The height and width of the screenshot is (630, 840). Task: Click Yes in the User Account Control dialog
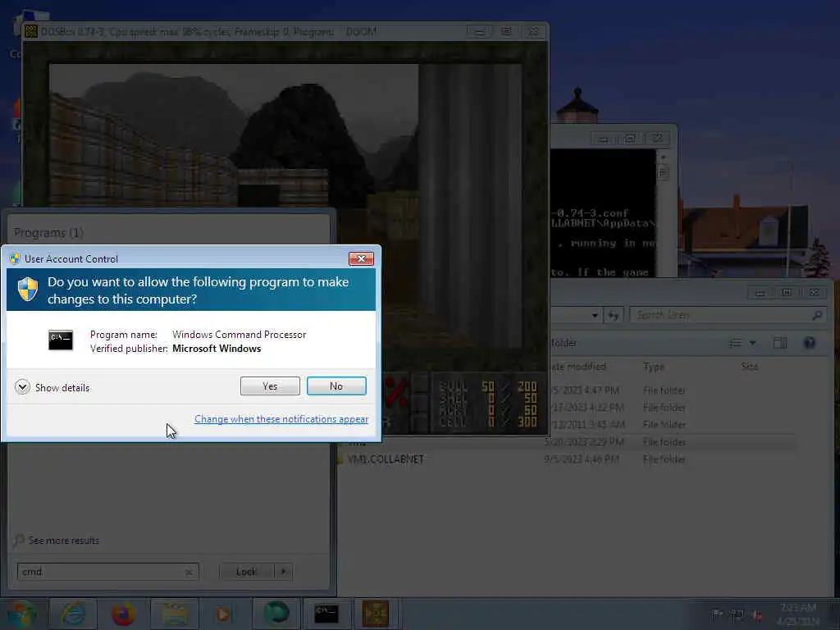[270, 386]
